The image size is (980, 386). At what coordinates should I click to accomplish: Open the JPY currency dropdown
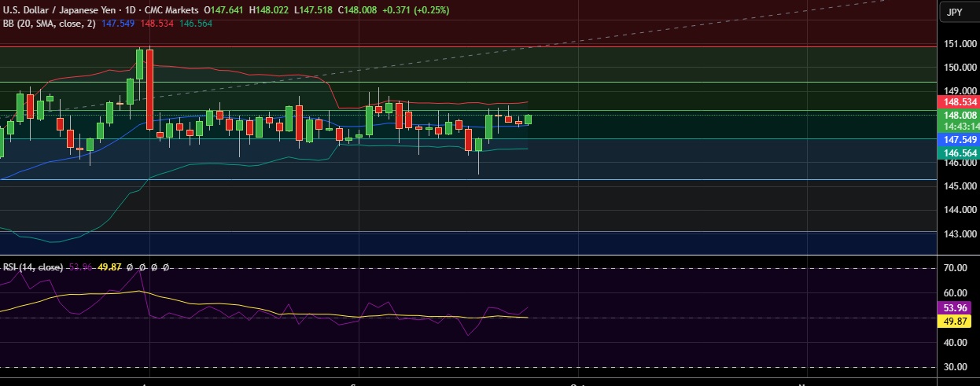[954, 12]
